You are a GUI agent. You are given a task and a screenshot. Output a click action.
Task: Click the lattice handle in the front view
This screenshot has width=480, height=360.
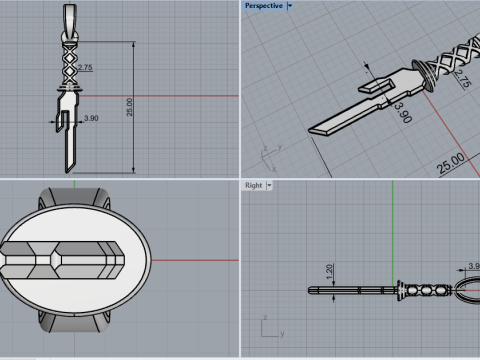pos(69,65)
